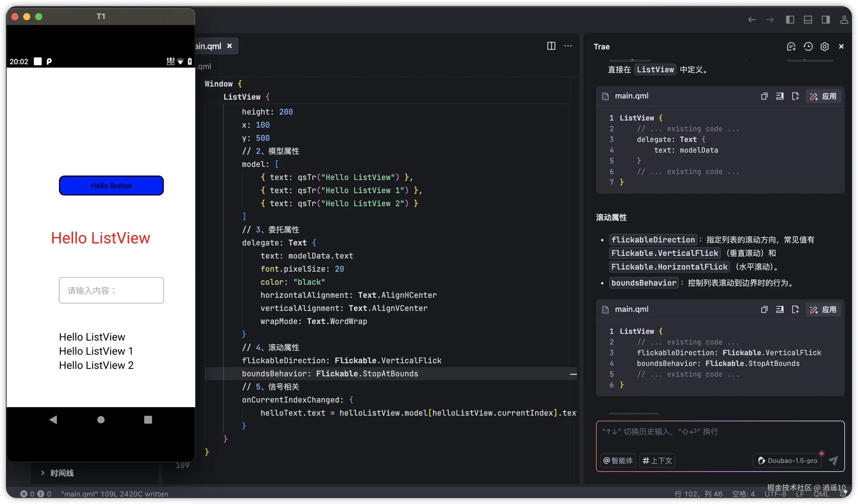Viewport: 858px width, 504px height.
Task: Toggle bottom panel layout
Action: (808, 20)
